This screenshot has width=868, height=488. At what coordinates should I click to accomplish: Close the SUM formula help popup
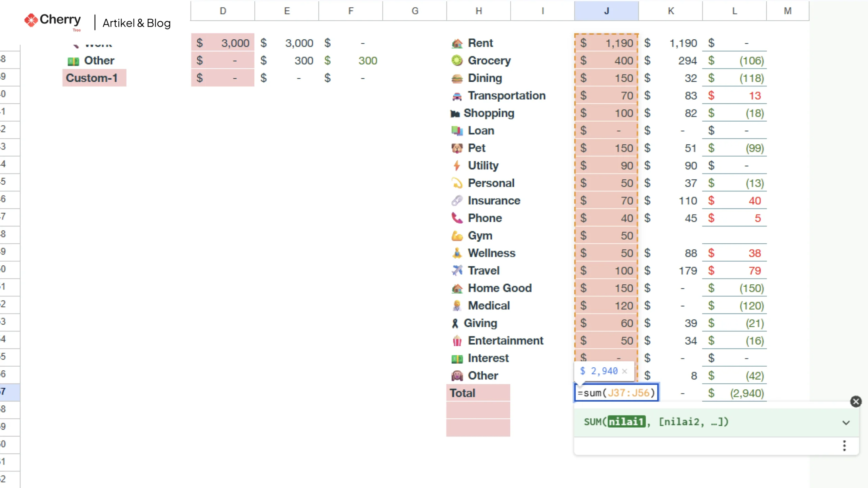tap(856, 402)
